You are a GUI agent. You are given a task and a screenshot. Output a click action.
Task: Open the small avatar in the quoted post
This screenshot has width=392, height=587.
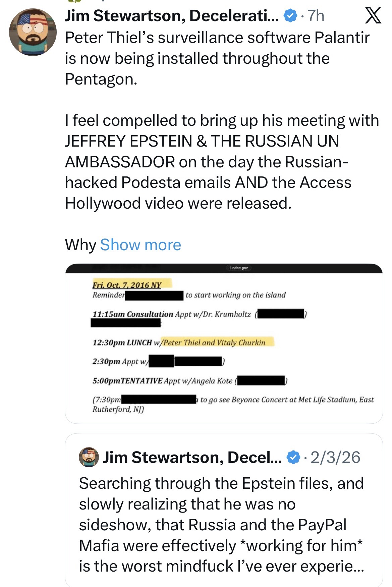tap(89, 457)
